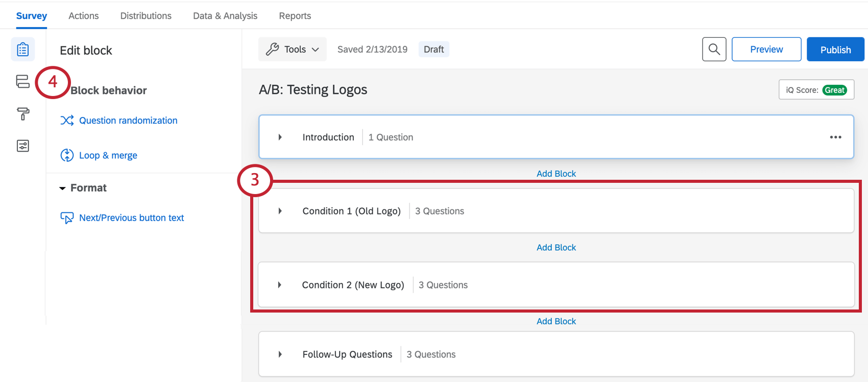Click the Question randomization shuffle icon
Viewport: 868px width, 382px height.
click(x=67, y=121)
